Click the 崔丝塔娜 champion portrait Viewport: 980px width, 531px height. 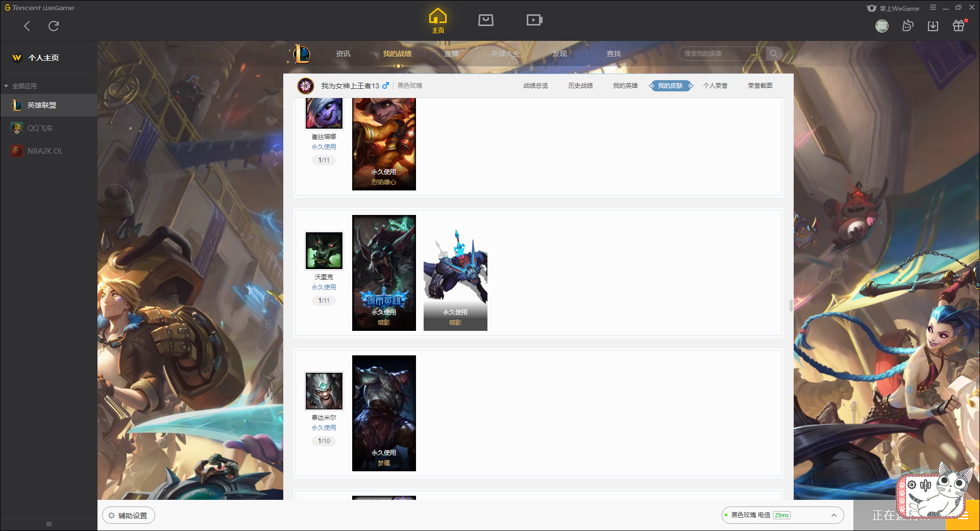point(324,113)
